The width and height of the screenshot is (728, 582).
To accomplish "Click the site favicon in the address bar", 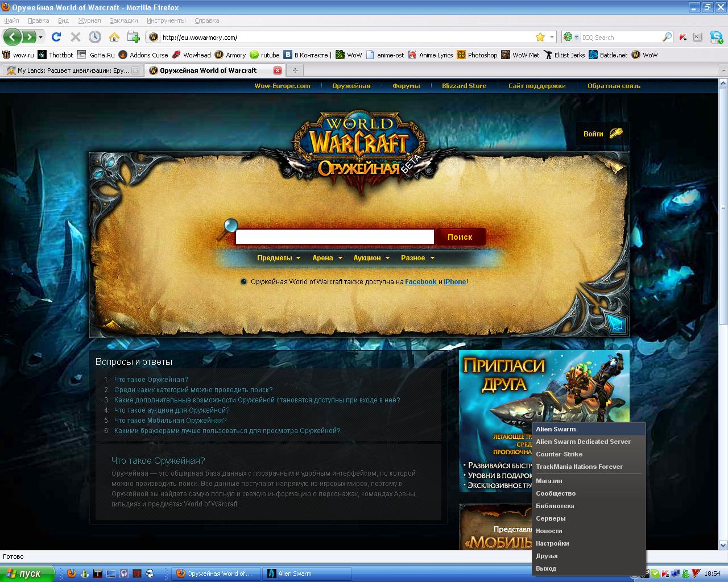I will point(153,37).
